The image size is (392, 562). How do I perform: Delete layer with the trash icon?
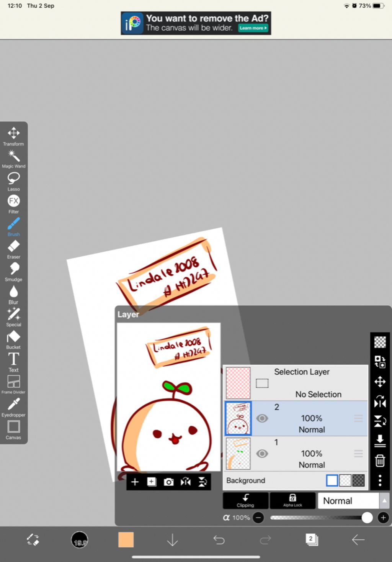point(380,460)
